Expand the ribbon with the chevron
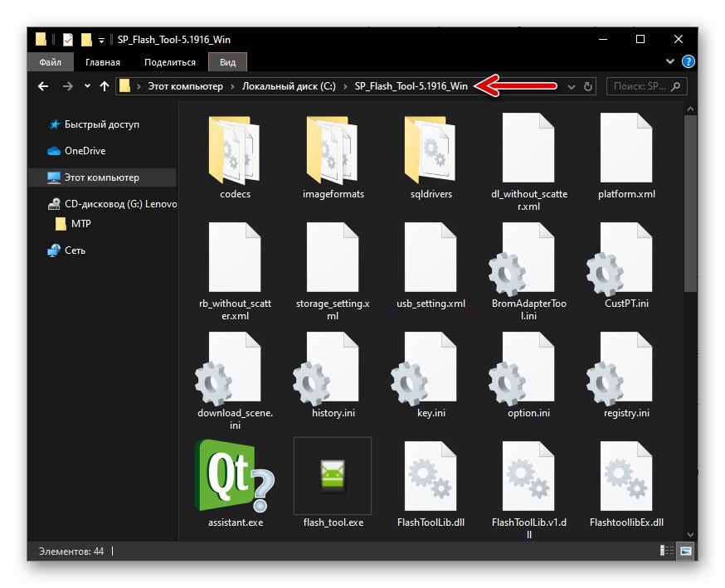The height and width of the screenshot is (588, 725). coord(670,61)
